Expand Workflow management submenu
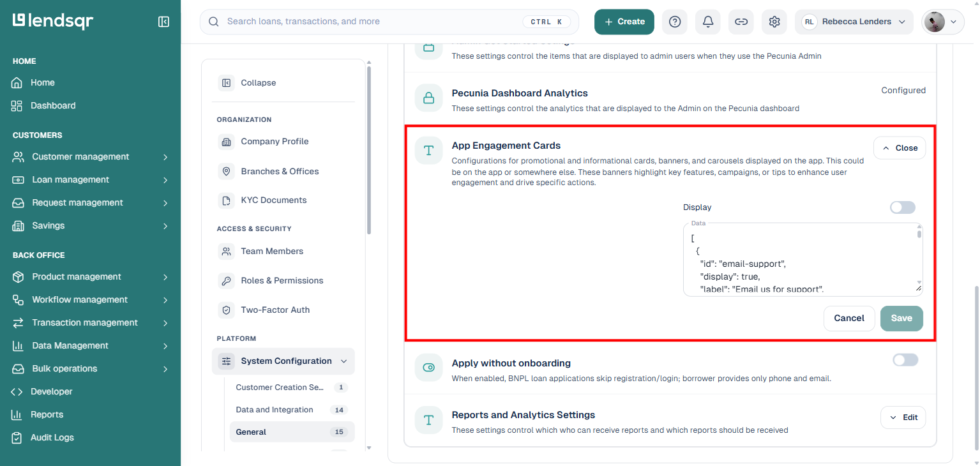The image size is (980, 466). coord(90,299)
